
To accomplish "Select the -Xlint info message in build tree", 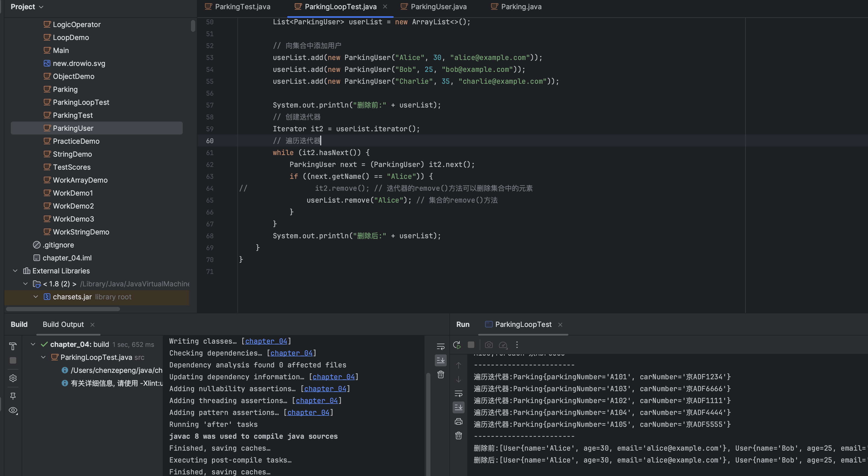I will pos(116,383).
